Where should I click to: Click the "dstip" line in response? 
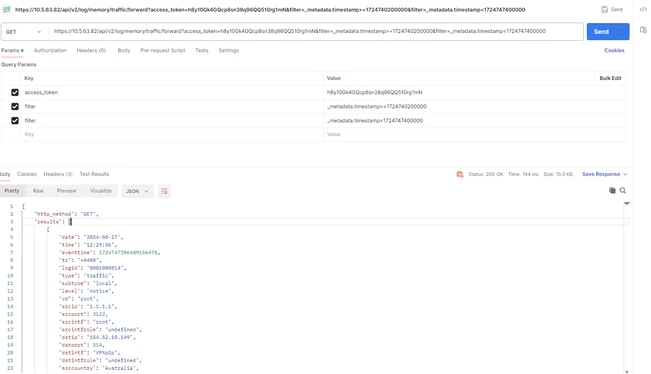click(x=97, y=337)
